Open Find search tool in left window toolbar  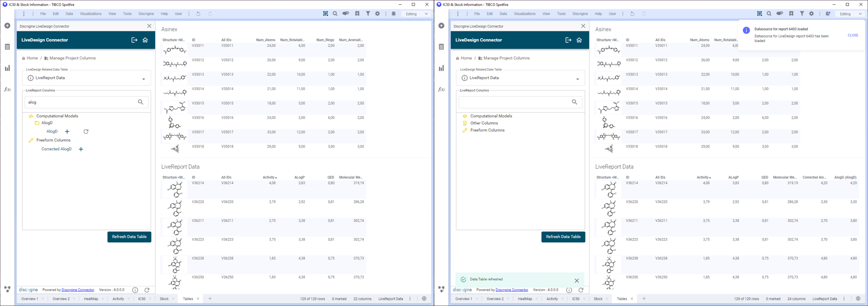pyautogui.click(x=335, y=14)
